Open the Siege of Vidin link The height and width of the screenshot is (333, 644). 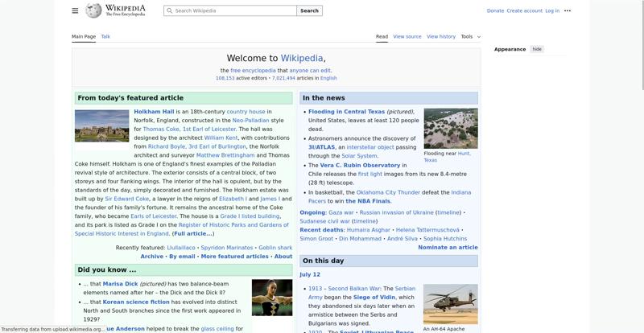tap(374, 298)
